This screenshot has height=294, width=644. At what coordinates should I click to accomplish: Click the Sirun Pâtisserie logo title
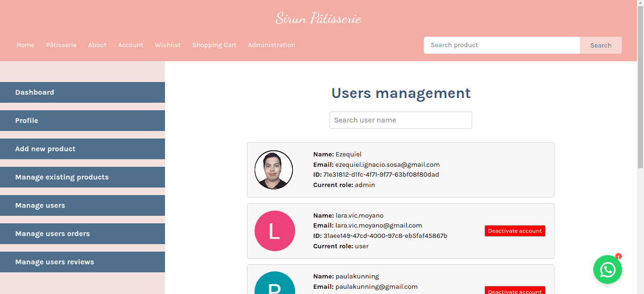tap(318, 18)
